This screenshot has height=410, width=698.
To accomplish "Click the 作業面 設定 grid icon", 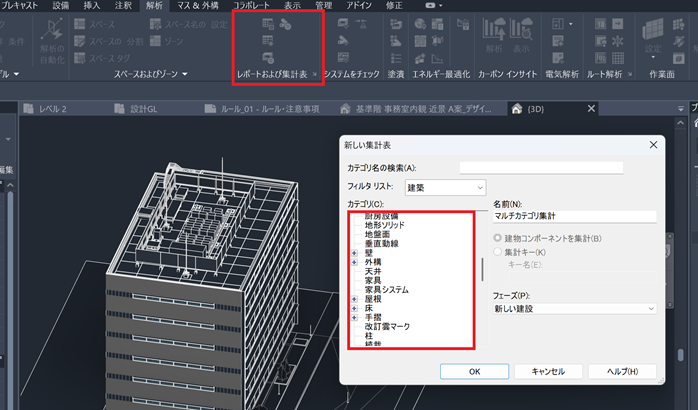I will click(653, 30).
